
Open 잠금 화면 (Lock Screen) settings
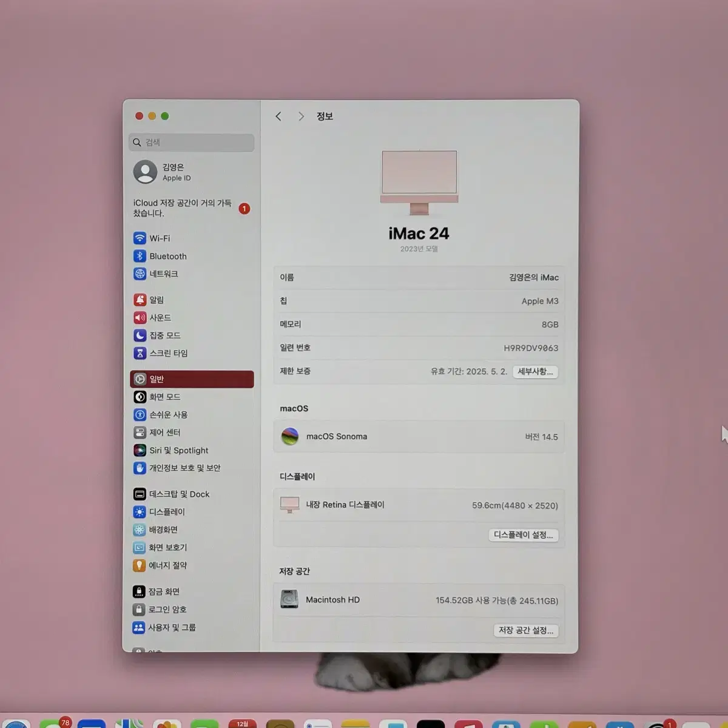pyautogui.click(x=192, y=591)
